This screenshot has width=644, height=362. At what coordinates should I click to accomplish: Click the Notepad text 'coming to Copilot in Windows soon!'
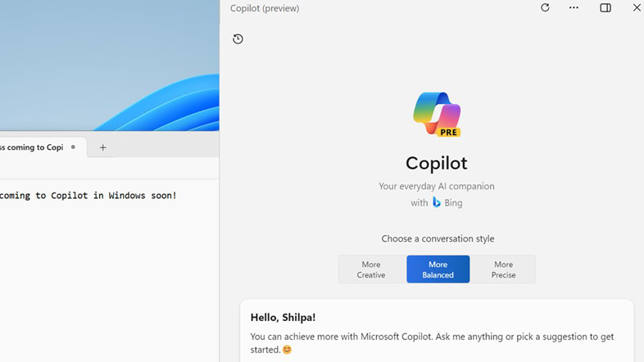(x=88, y=196)
